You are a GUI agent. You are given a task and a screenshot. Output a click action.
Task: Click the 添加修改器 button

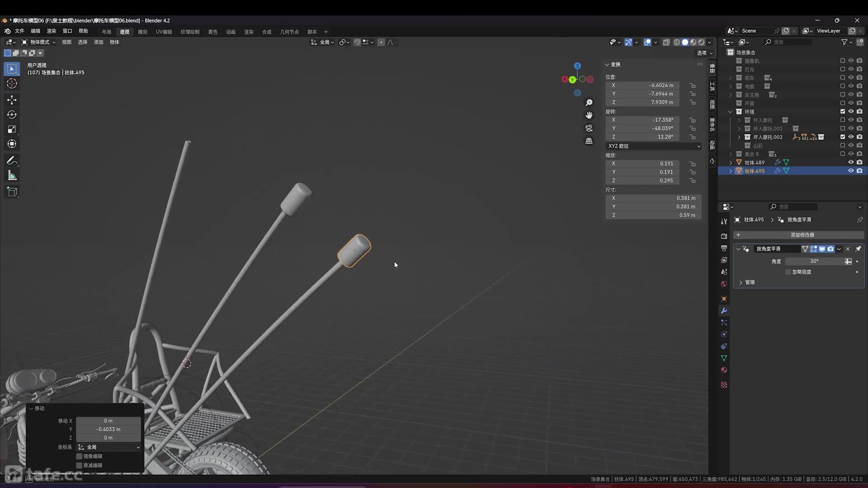799,235
